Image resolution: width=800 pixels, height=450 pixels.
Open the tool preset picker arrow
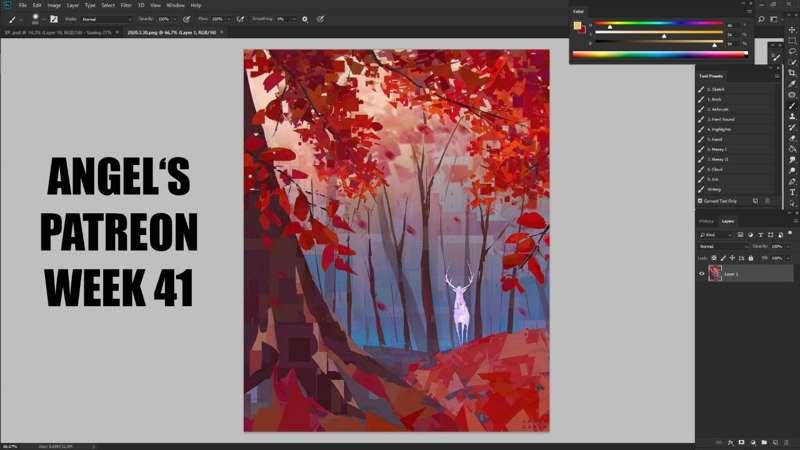click(x=21, y=19)
